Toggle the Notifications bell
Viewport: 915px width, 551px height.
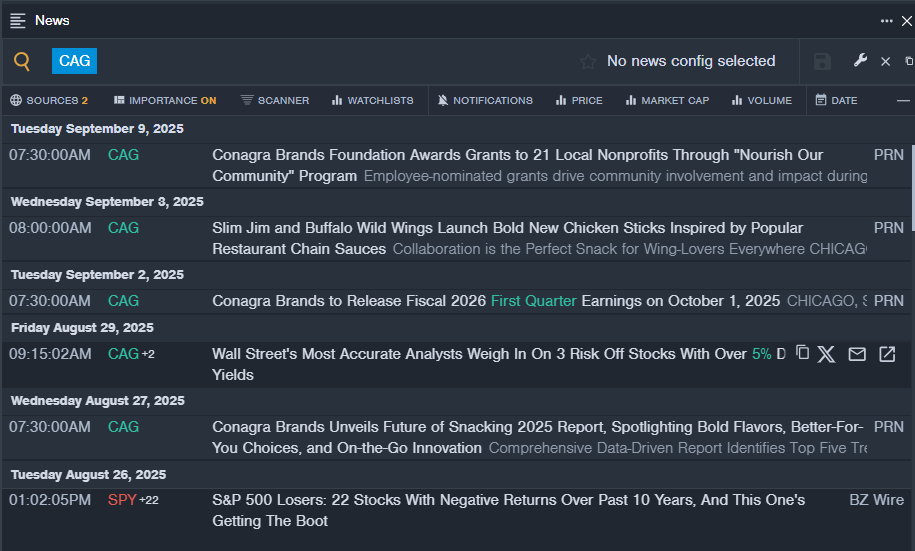pos(485,100)
